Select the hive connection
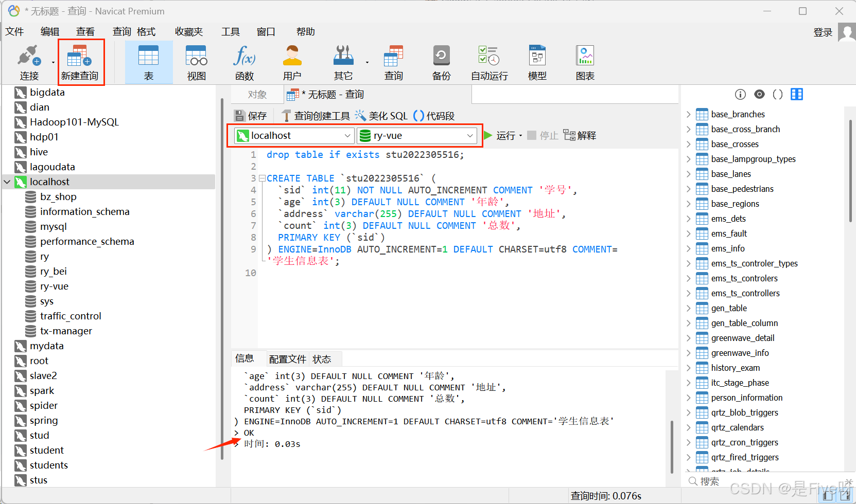This screenshot has height=504, width=856. point(39,152)
